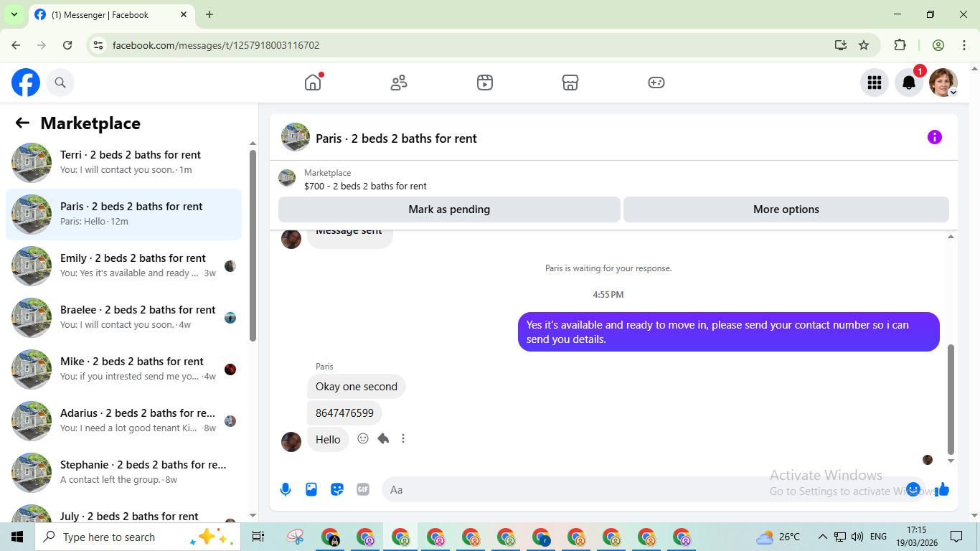Open Terri's 2 beds 2 baths conversation
This screenshot has height=551, width=980.
(x=123, y=163)
